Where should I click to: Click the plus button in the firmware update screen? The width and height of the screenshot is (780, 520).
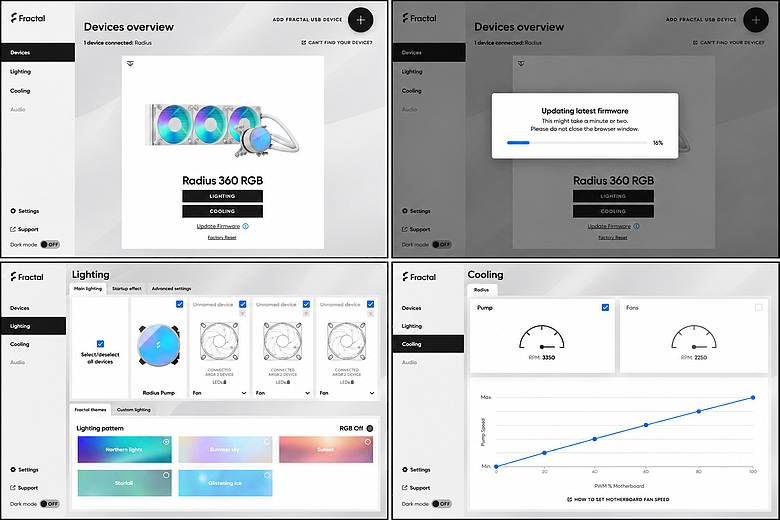point(756,20)
